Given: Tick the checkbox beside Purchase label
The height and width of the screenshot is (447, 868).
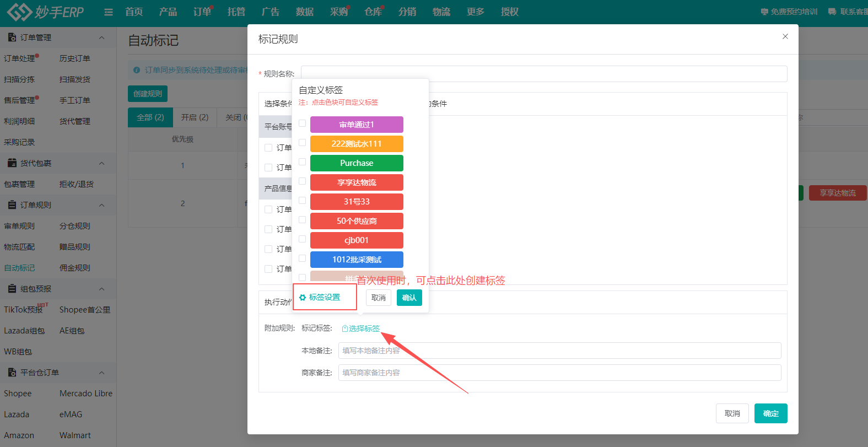Looking at the screenshot, I should (302, 162).
